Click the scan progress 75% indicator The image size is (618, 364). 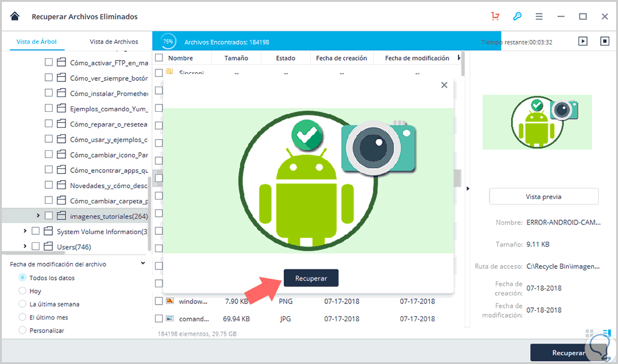tap(168, 41)
